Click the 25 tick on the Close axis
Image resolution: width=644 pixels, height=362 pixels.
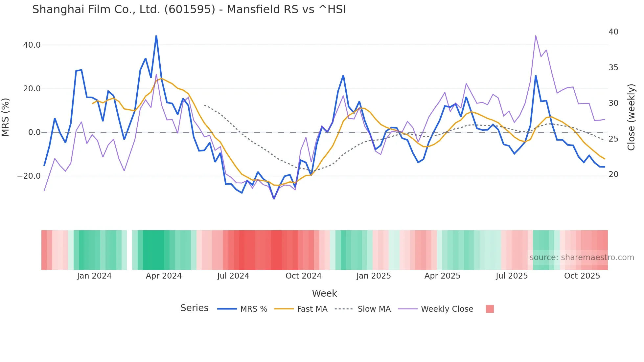point(613,139)
